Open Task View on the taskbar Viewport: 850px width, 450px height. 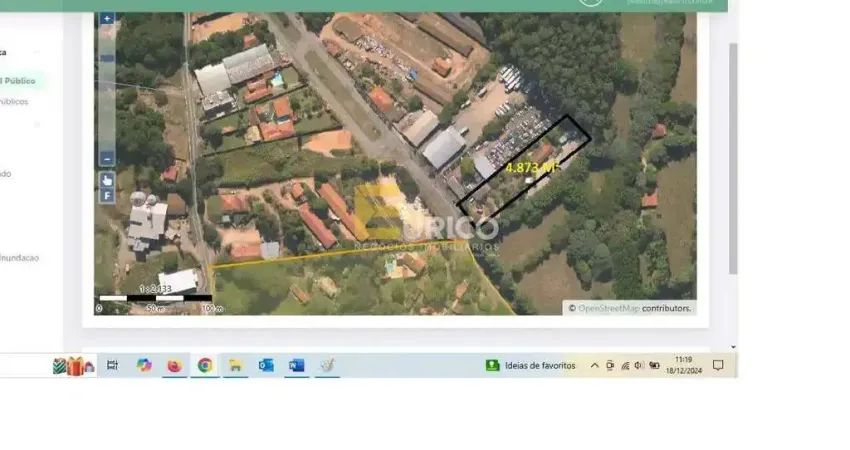[112, 366]
